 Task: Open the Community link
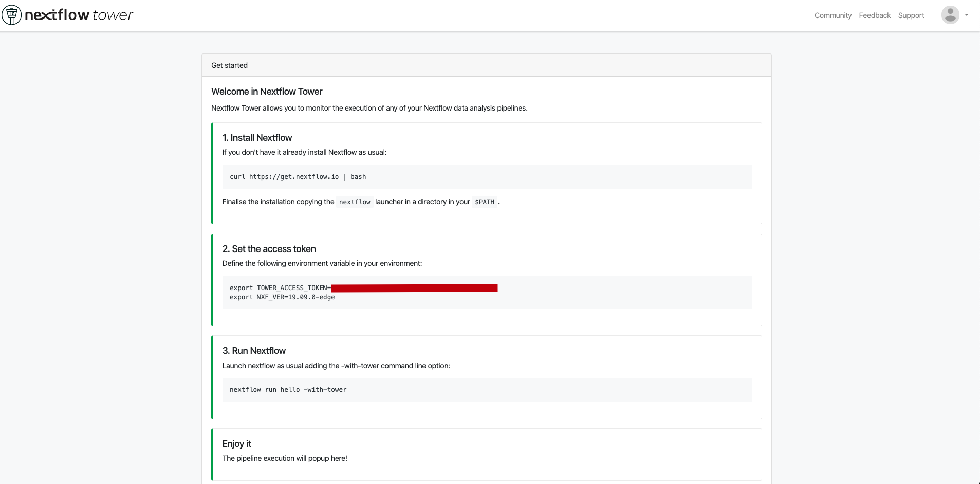point(833,15)
